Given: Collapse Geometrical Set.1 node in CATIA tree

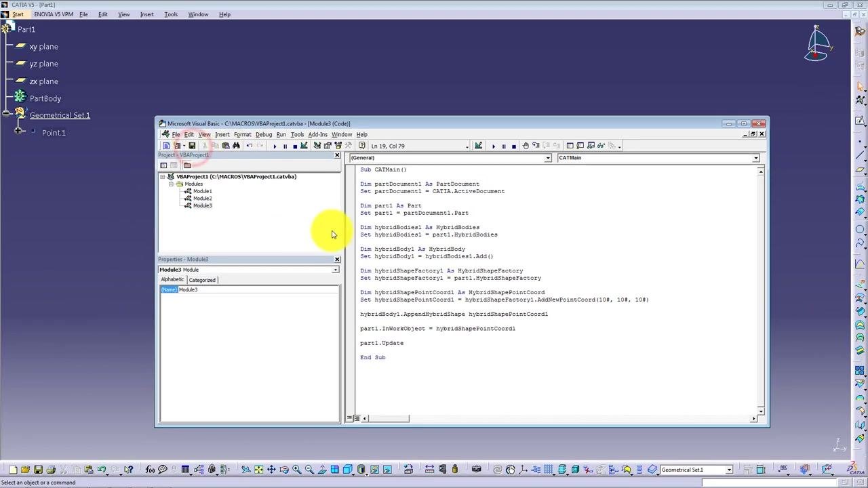Looking at the screenshot, I should [7, 115].
